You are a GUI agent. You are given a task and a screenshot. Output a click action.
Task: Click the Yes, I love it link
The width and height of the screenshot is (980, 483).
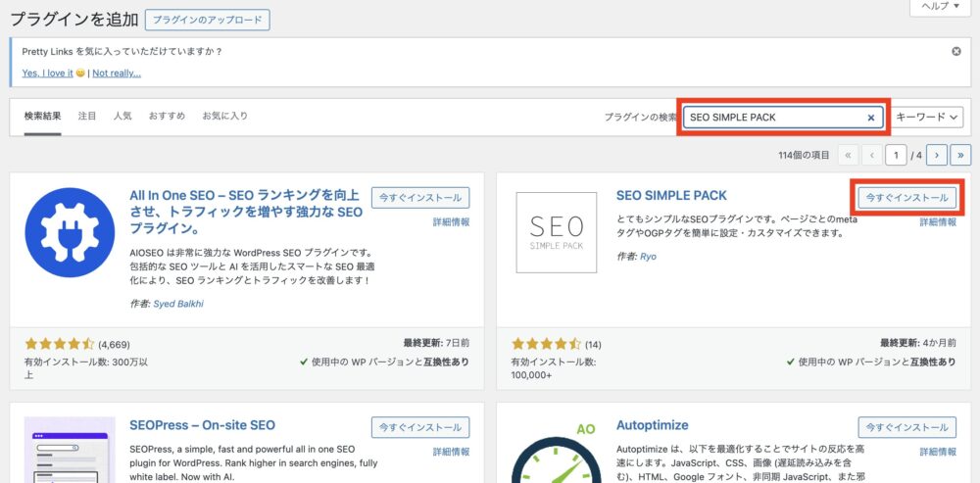(47, 73)
